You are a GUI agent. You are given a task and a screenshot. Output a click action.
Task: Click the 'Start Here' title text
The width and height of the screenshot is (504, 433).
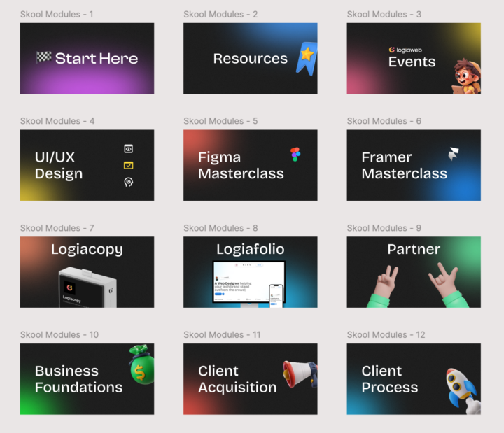click(x=97, y=59)
